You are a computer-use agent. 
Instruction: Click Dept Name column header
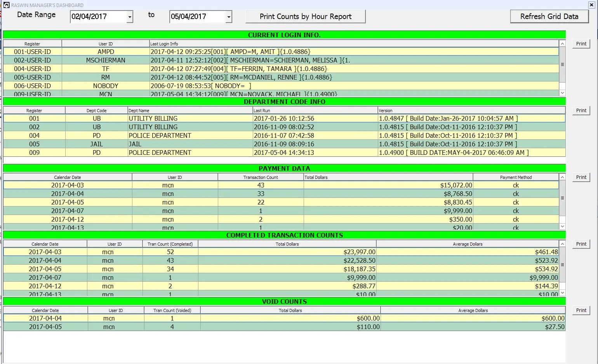point(190,111)
